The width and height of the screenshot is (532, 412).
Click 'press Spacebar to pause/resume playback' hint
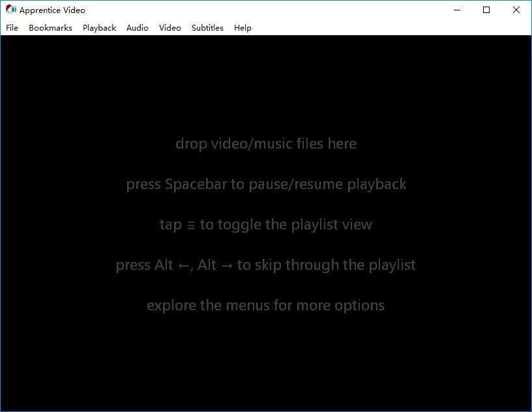pos(266,184)
